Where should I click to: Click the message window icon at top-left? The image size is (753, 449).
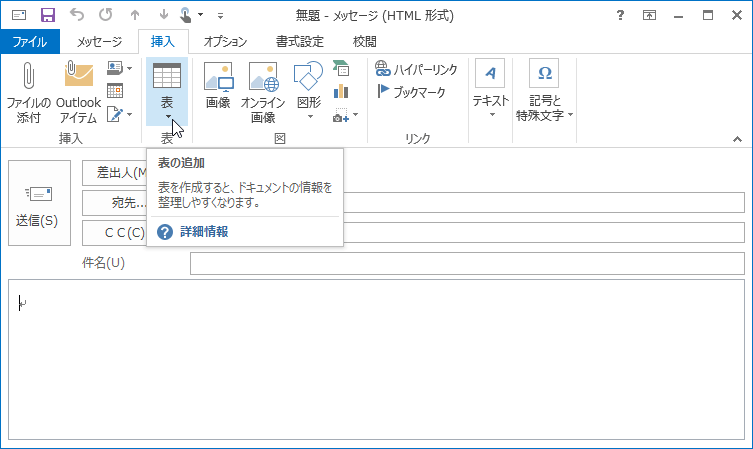tap(19, 15)
